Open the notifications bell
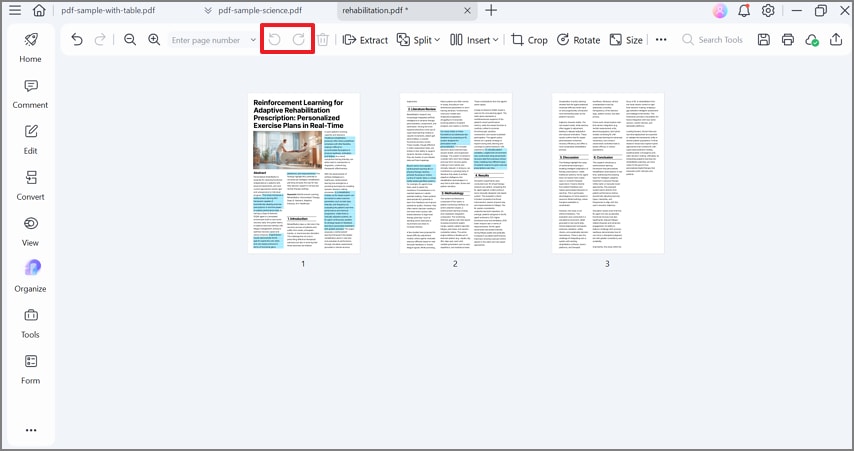The height and width of the screenshot is (451, 854). point(743,10)
